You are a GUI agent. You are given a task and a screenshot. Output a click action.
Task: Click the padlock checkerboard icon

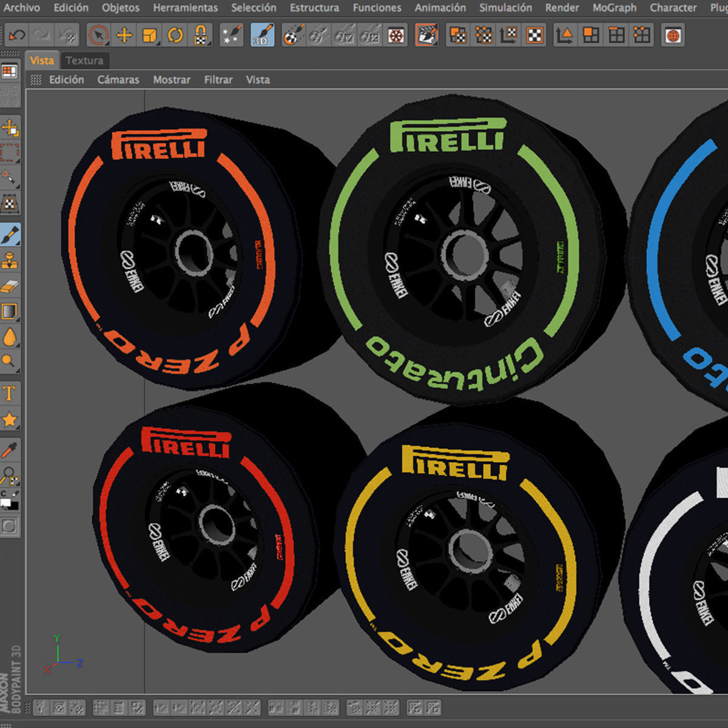(200, 36)
